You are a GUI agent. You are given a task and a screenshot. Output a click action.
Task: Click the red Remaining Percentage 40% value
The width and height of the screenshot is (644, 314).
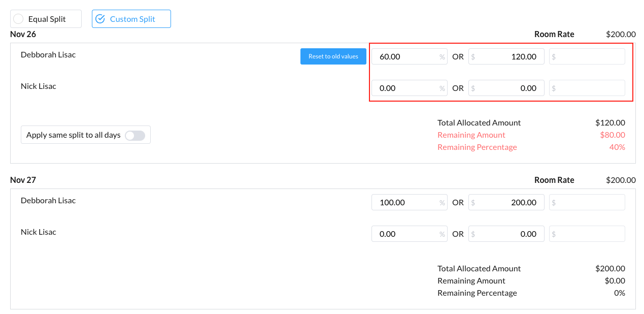coord(617,147)
